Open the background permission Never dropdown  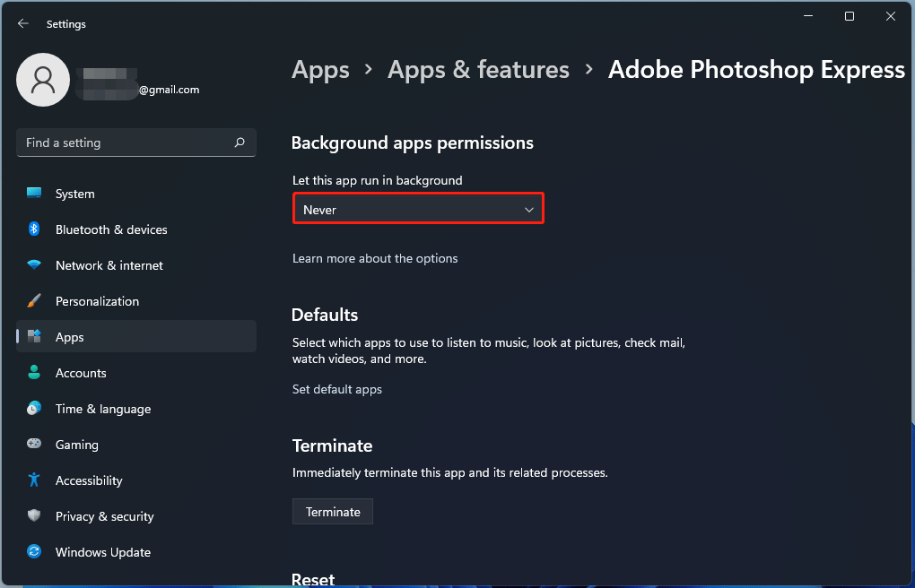point(418,210)
